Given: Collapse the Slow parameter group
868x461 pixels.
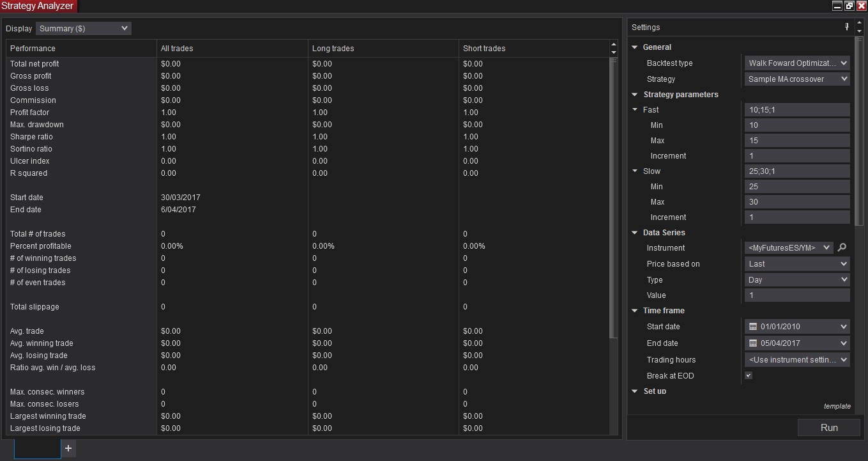Looking at the screenshot, I should click(x=635, y=171).
